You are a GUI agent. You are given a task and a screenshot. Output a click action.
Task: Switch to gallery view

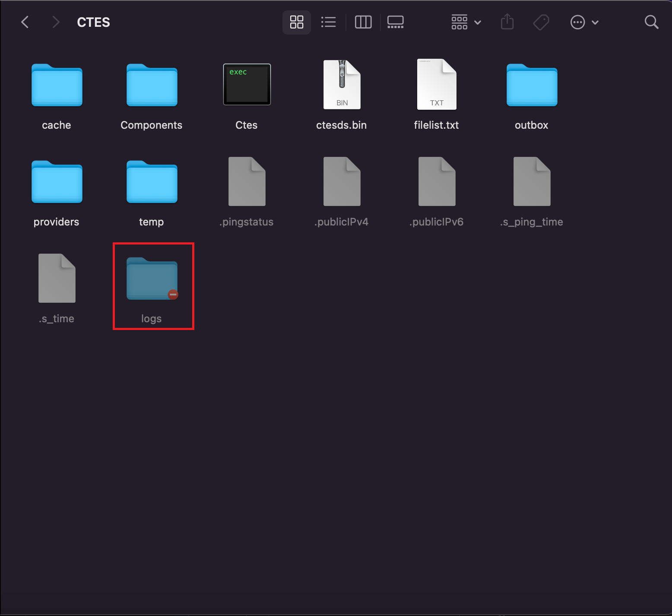[x=395, y=22]
